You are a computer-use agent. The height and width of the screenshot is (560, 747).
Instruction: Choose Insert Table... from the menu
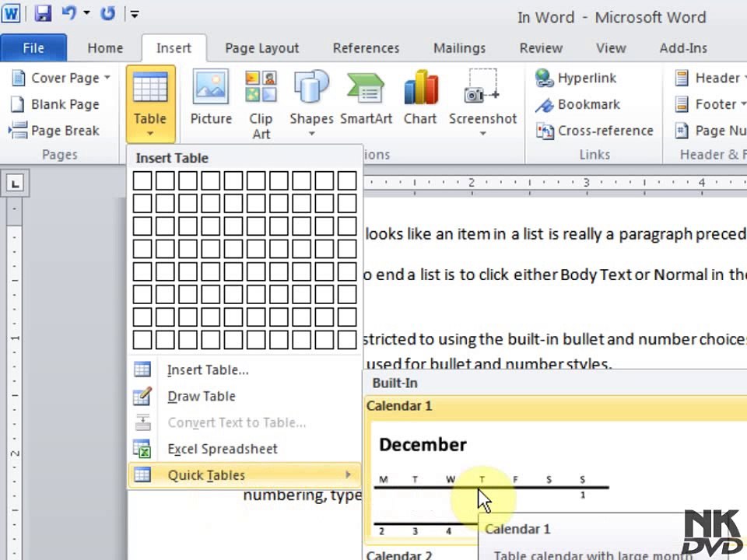click(244, 370)
